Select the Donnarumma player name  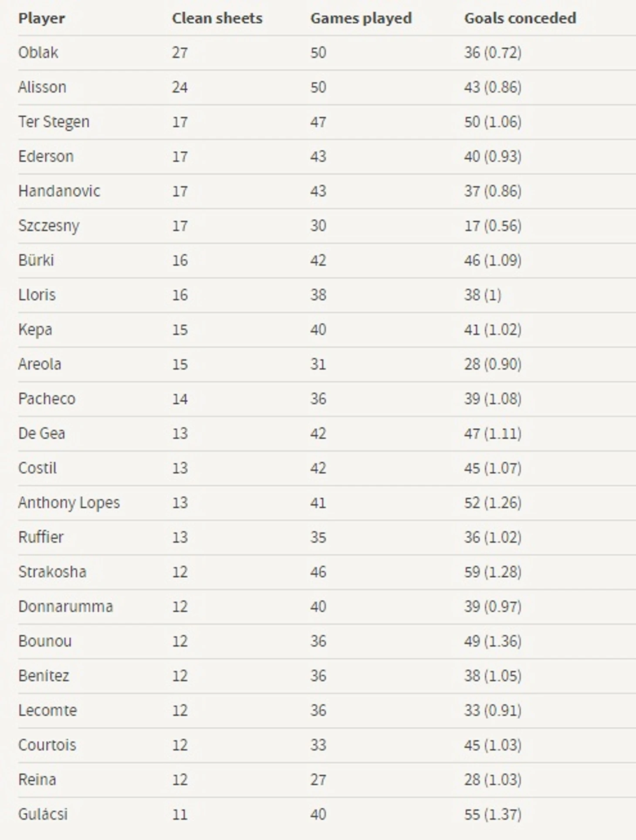pos(65,606)
